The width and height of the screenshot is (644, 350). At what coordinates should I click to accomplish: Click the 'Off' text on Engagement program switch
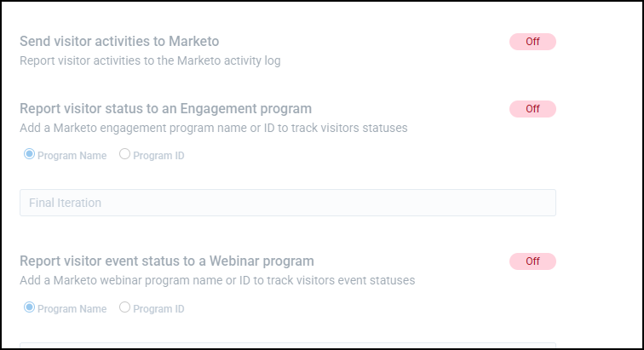click(533, 109)
